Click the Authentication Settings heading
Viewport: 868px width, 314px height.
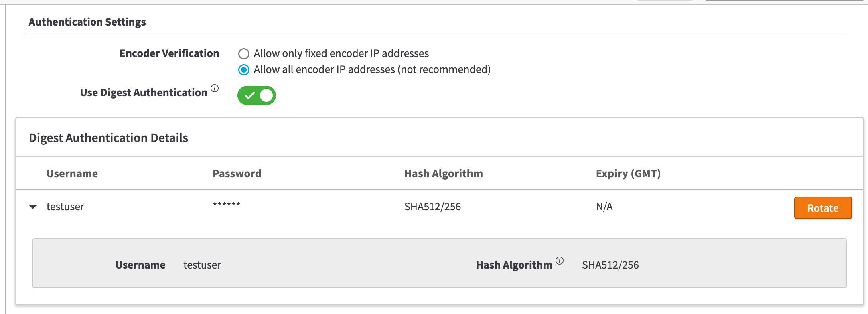[87, 22]
